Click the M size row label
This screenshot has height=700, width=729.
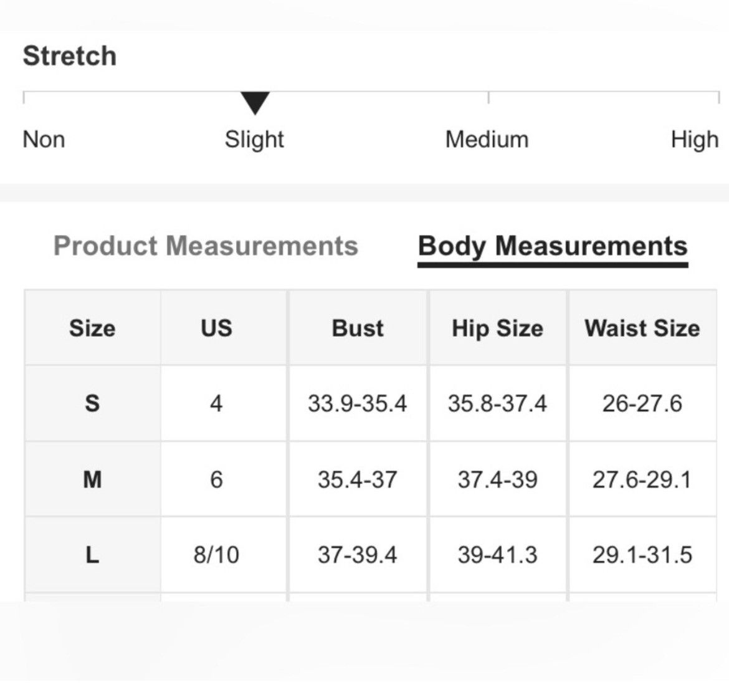(92, 479)
